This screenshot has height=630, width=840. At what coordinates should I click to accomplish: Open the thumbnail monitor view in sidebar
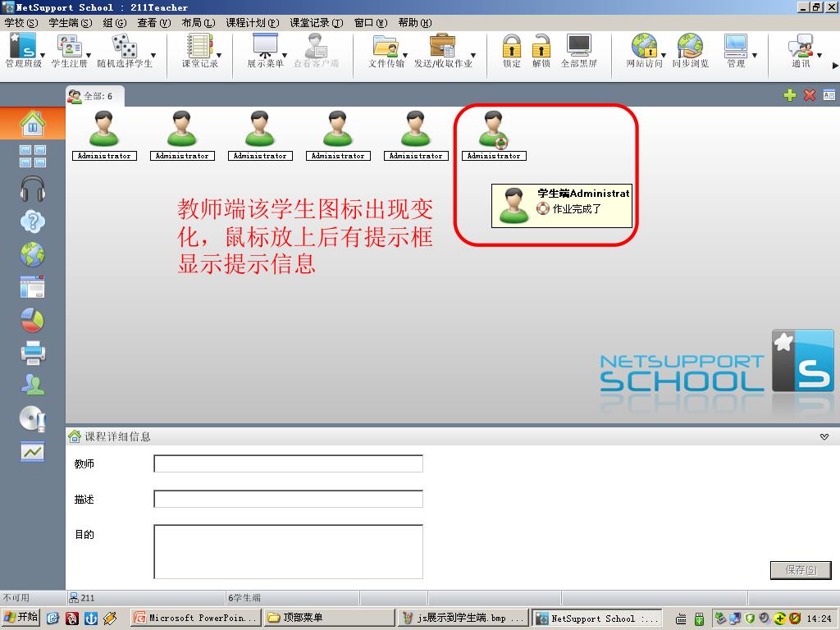[33, 157]
